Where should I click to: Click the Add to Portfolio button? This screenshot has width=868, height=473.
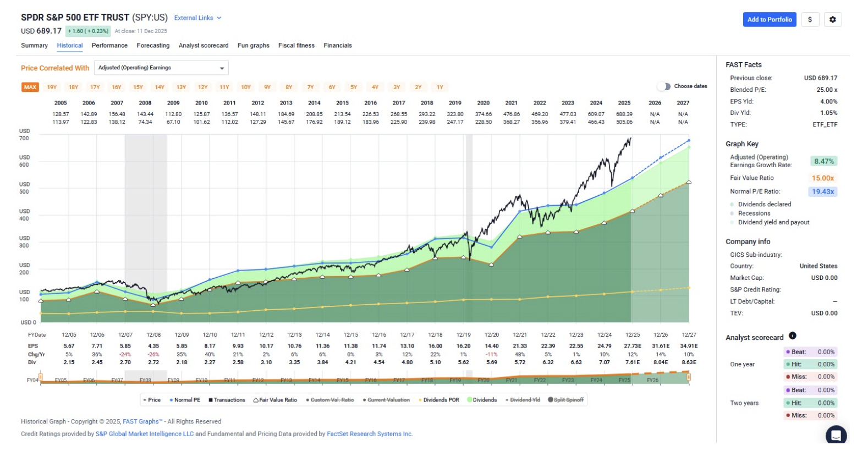tap(770, 19)
